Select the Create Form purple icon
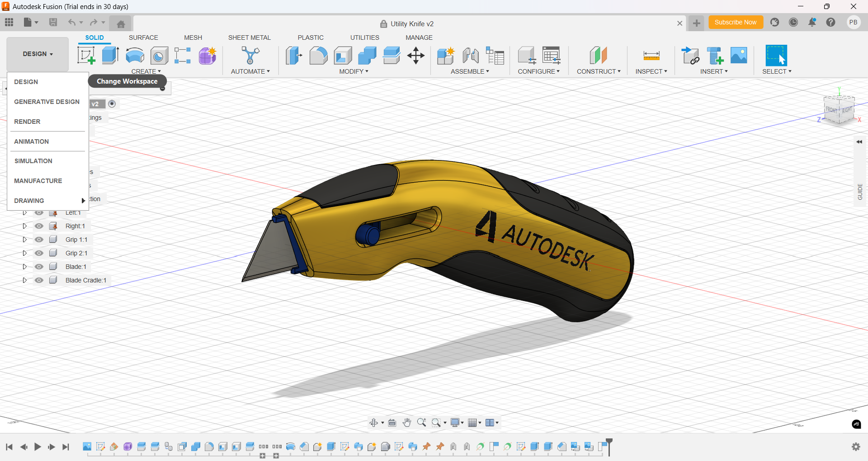This screenshot has height=461, width=868. click(x=208, y=56)
